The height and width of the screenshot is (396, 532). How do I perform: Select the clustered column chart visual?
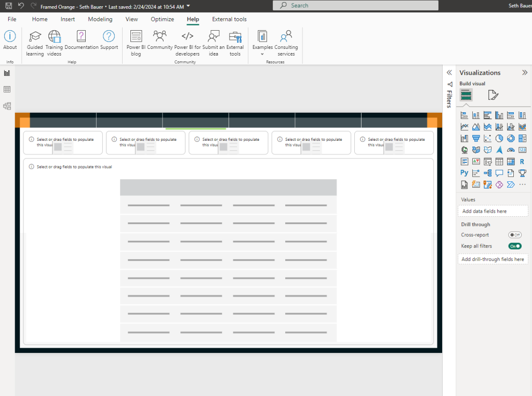coord(499,115)
